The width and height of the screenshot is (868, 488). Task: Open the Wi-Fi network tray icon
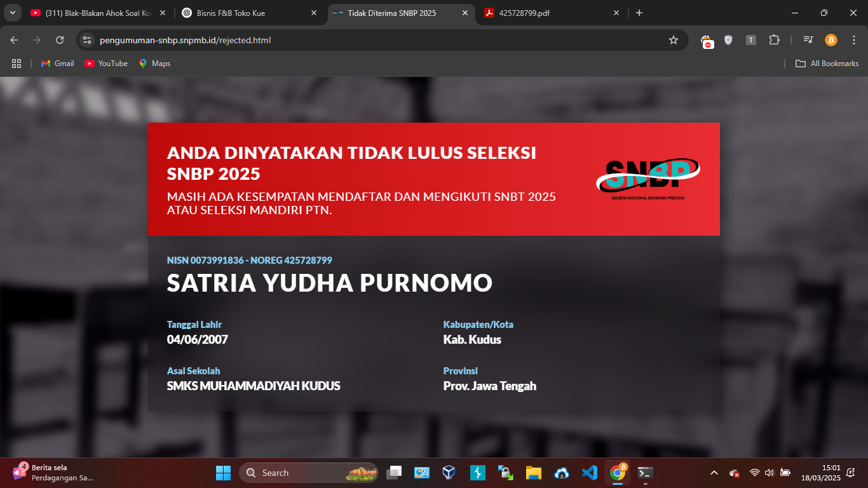tap(754, 473)
